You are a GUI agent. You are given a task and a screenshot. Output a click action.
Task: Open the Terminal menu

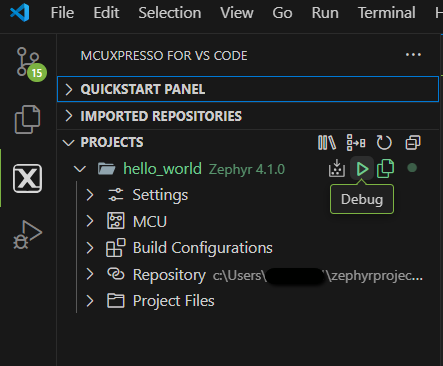point(387,13)
